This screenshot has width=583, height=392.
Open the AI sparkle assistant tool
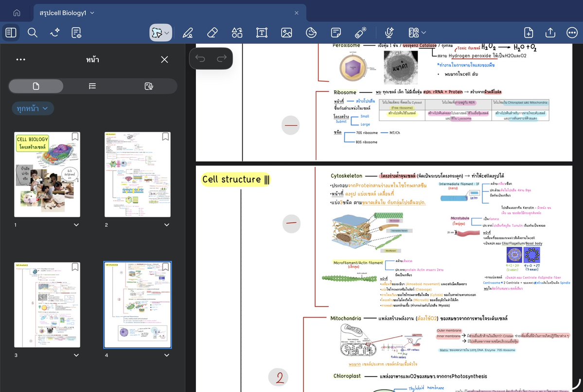(x=54, y=33)
